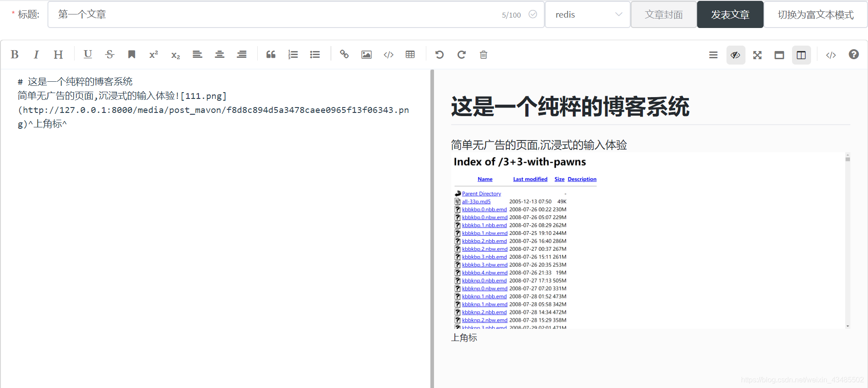
Task: Center align the text
Action: tap(220, 55)
